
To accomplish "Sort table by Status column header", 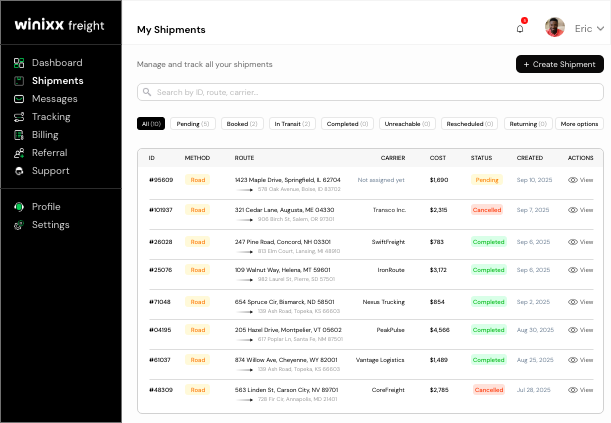I will [x=481, y=158].
